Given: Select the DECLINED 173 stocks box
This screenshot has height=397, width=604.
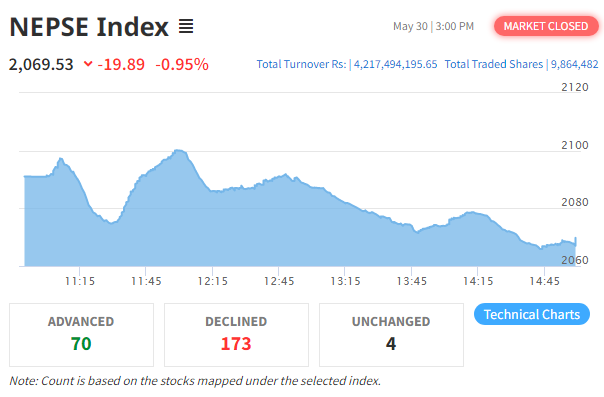Looking at the screenshot, I should (236, 335).
